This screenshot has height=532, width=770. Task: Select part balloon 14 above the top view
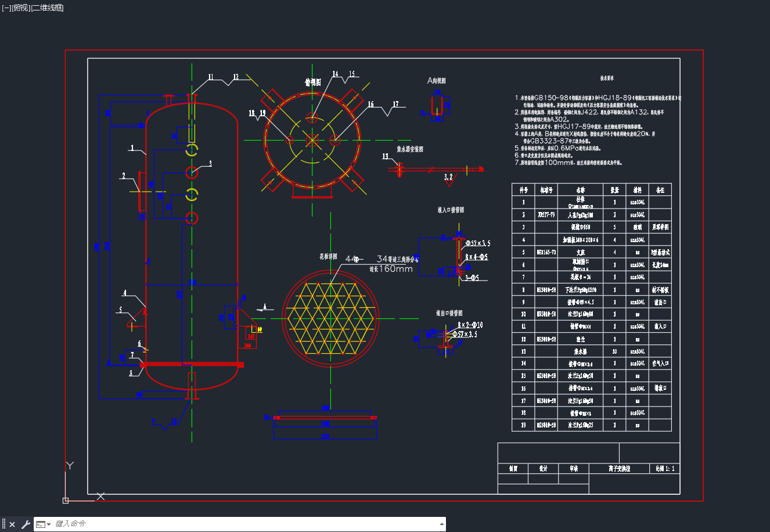[335, 74]
